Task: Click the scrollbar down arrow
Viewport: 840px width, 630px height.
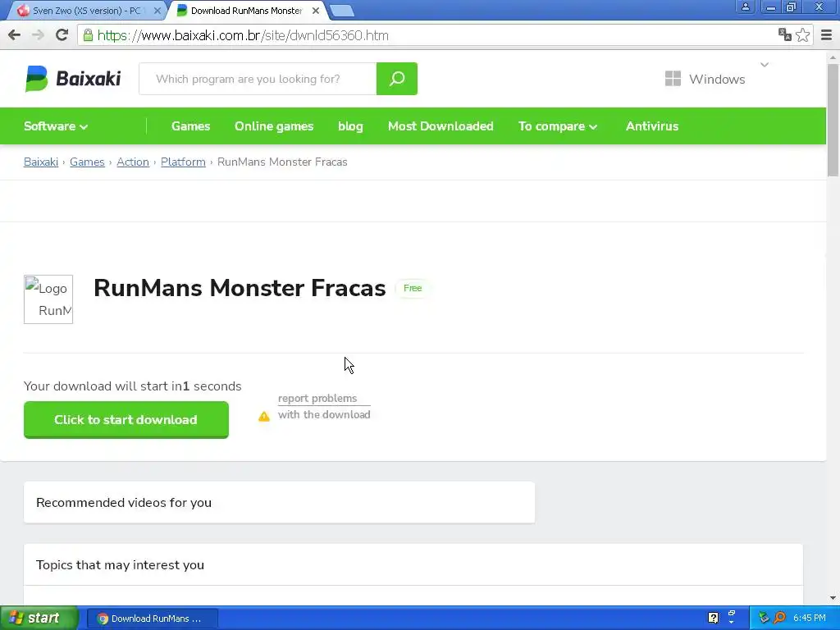Action: click(833, 598)
